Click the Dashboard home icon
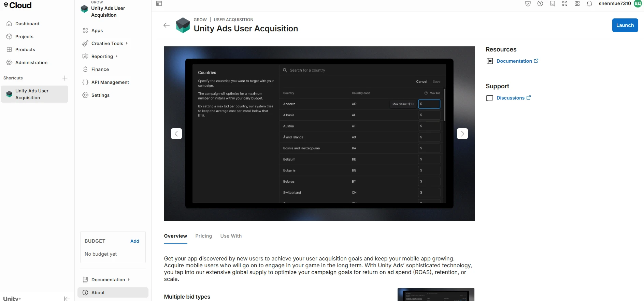The height and width of the screenshot is (301, 644). [9, 24]
